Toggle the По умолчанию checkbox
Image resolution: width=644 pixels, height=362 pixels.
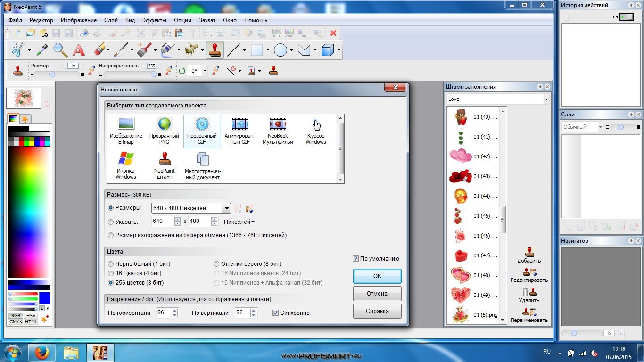point(355,259)
